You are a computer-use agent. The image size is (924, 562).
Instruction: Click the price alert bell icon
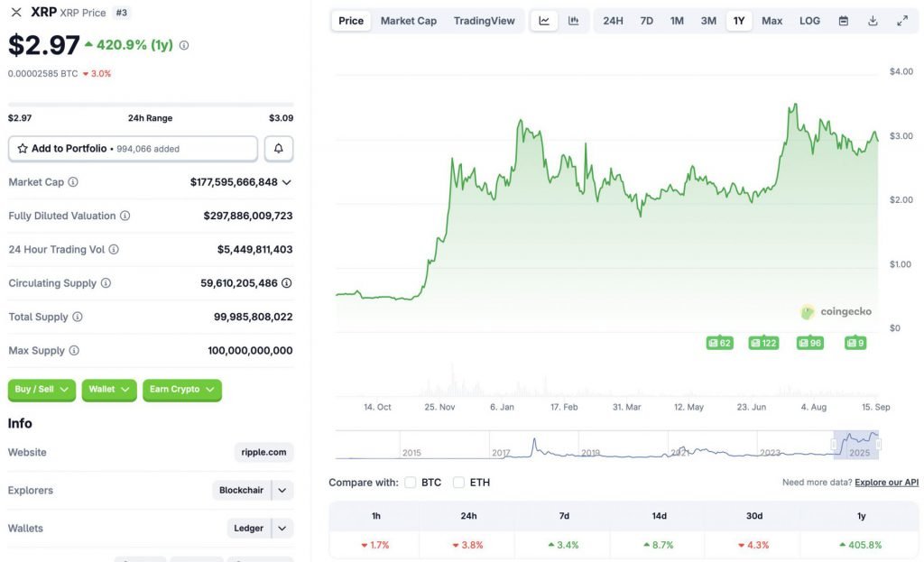coord(278,148)
